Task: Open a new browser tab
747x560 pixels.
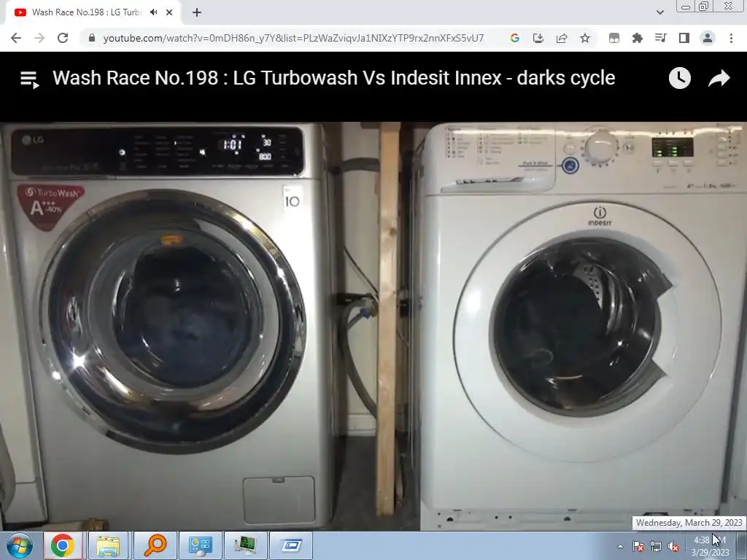Action: (197, 12)
